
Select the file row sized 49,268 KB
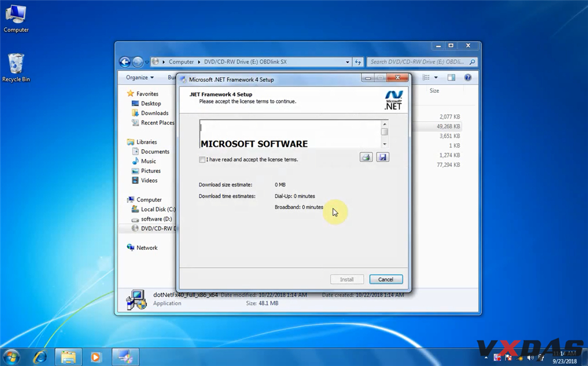click(437, 126)
